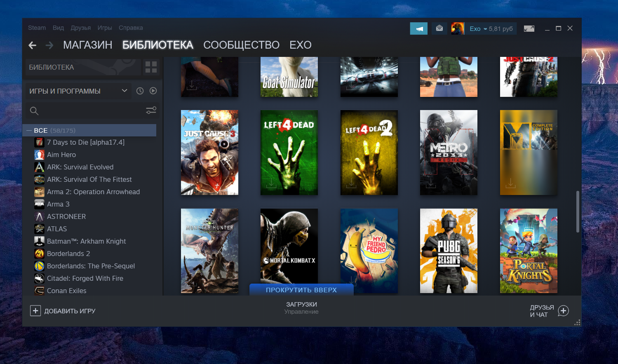Click ДОБАВИТЬ ИГРУ label
The width and height of the screenshot is (618, 364).
[x=70, y=311]
